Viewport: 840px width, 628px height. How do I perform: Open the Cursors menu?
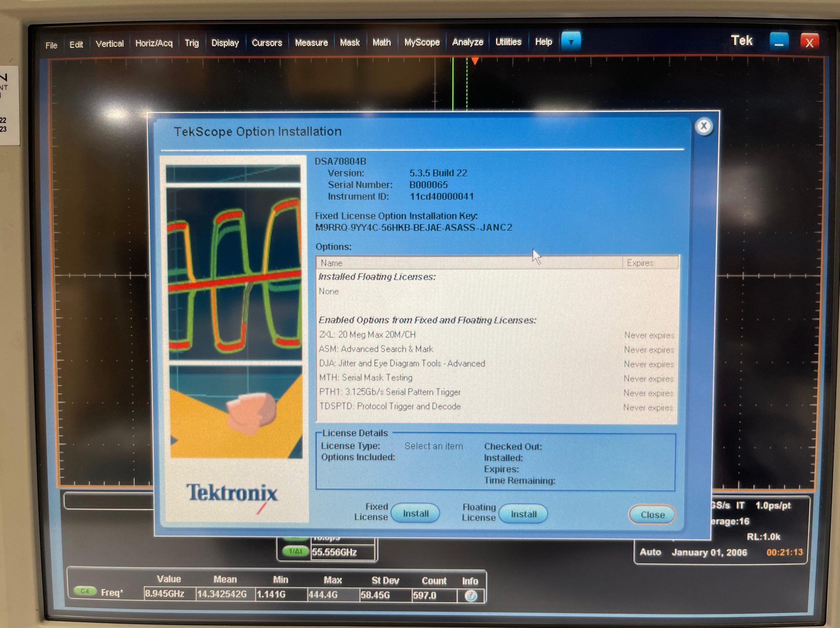(x=266, y=43)
